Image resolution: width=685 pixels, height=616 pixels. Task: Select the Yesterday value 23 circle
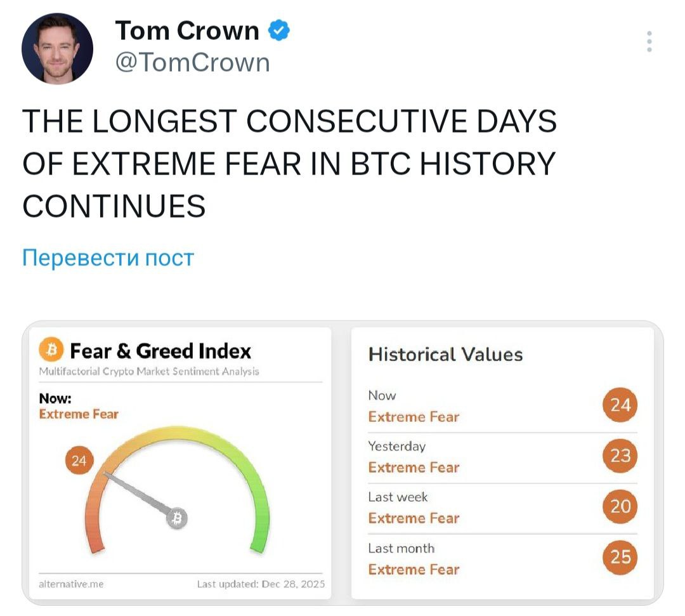[x=620, y=455]
